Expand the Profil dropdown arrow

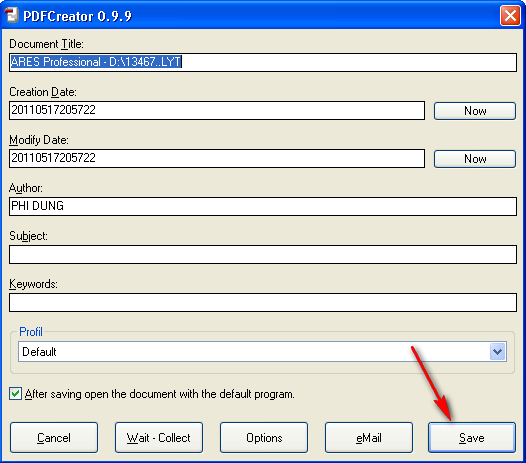click(497, 352)
